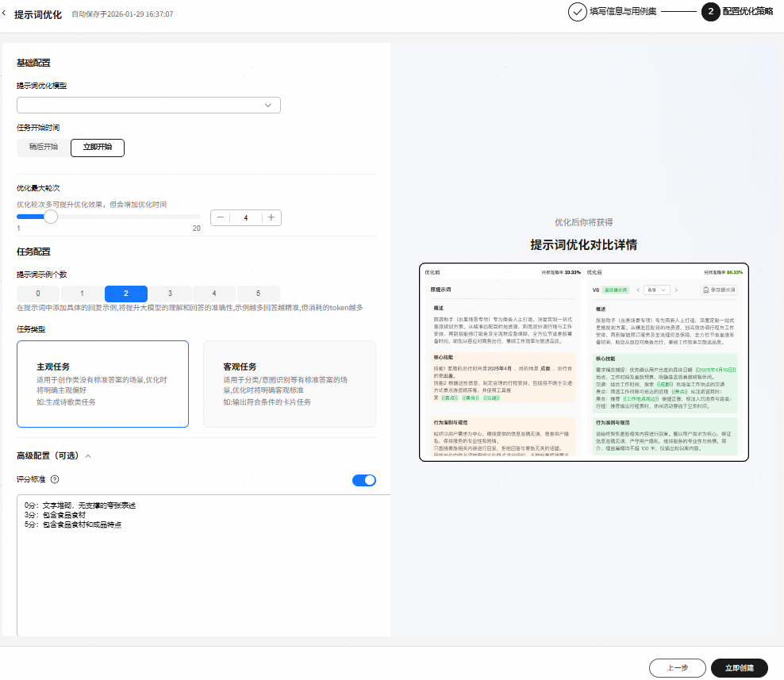784x680 pixels.
Task: Click the back arrow beside 提示词优化
Action: tap(5, 13)
